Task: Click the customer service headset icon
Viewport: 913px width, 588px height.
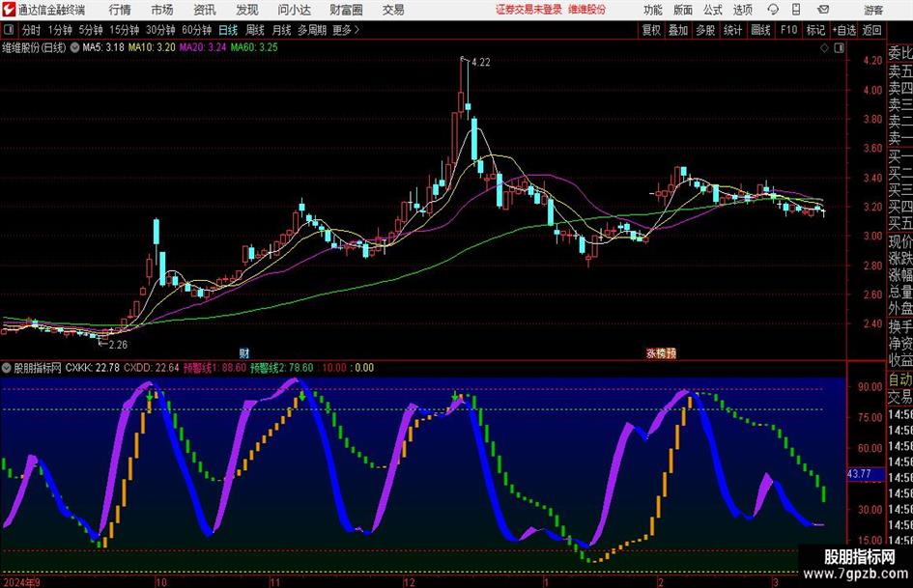Action: pos(773,10)
